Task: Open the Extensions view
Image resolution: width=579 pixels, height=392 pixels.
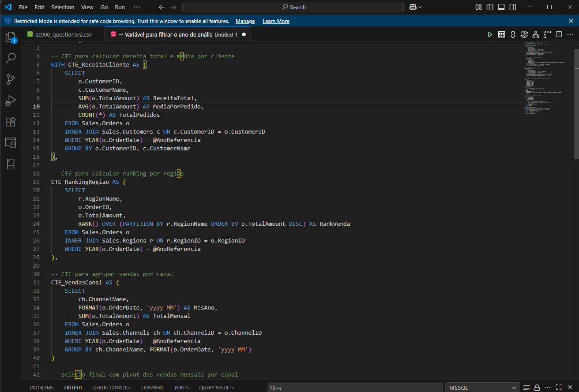Action: tap(11, 121)
